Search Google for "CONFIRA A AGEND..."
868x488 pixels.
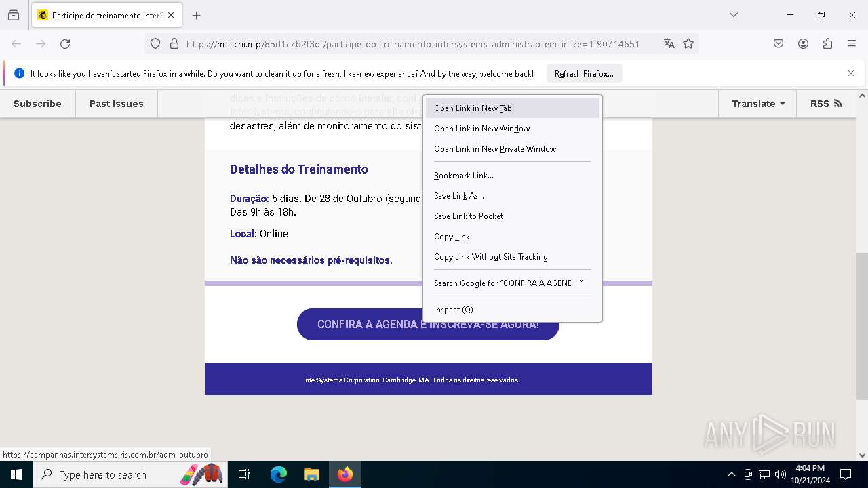(513, 283)
